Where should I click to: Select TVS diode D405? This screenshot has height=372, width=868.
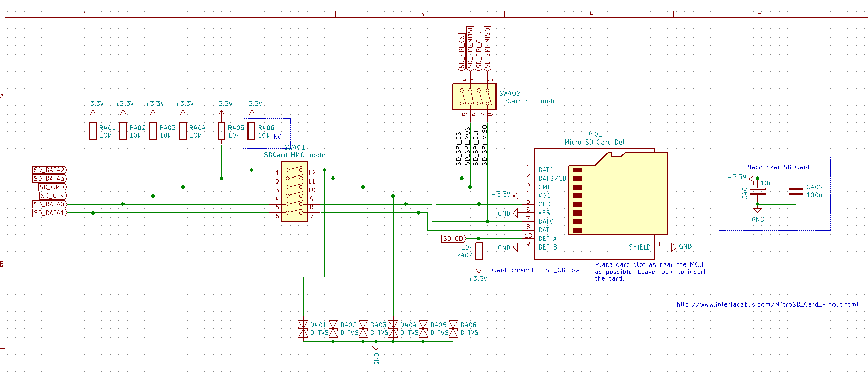(x=423, y=329)
